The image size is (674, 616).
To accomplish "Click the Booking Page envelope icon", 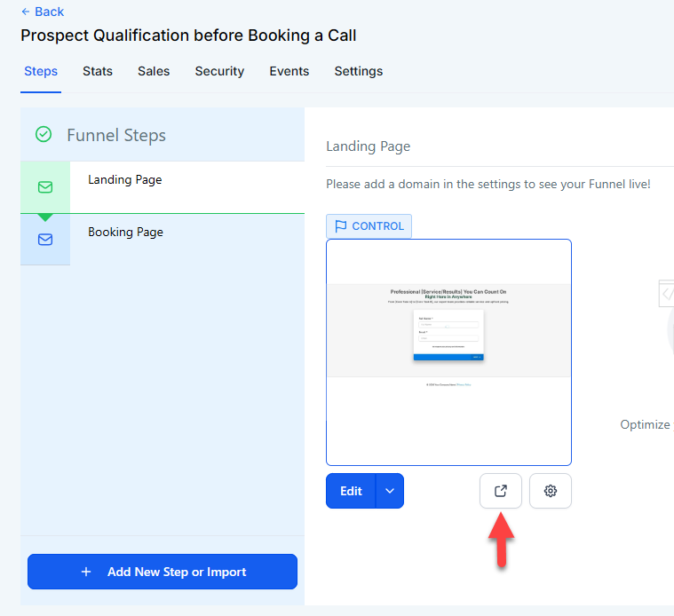I will click(45, 240).
